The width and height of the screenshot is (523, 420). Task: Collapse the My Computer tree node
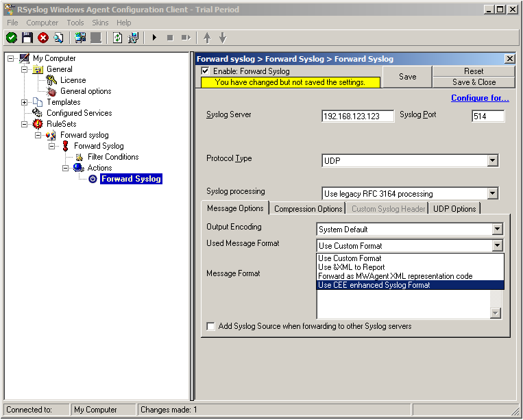pos(11,58)
